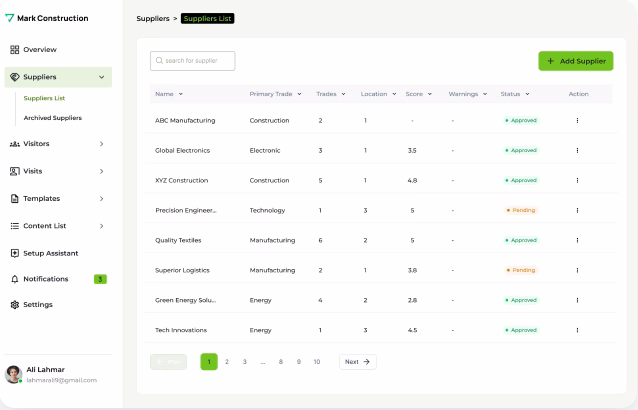Sort by Primary Trade column dropdown
638x410 pixels.
point(297,94)
